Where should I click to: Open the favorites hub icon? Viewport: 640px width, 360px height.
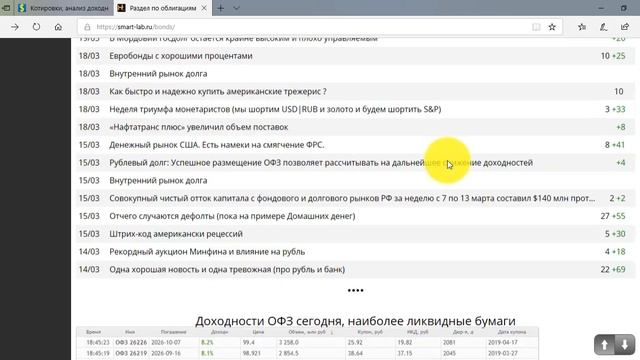(x=582, y=27)
